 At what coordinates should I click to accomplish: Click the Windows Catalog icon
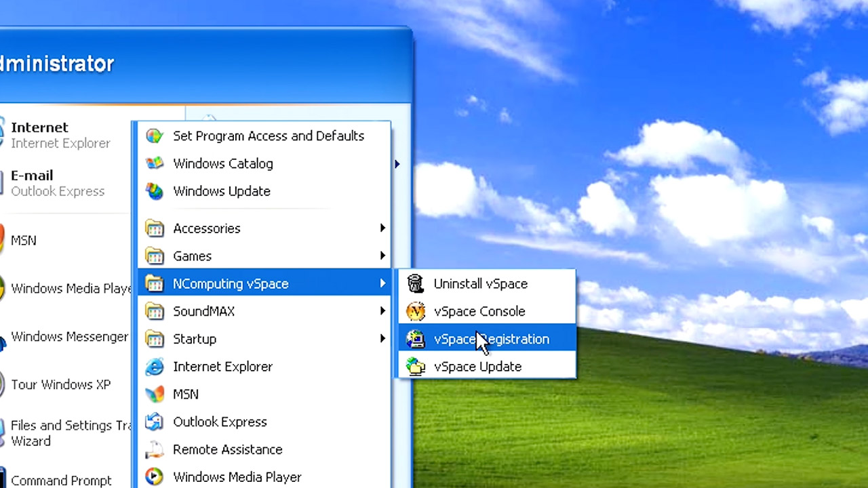155,164
